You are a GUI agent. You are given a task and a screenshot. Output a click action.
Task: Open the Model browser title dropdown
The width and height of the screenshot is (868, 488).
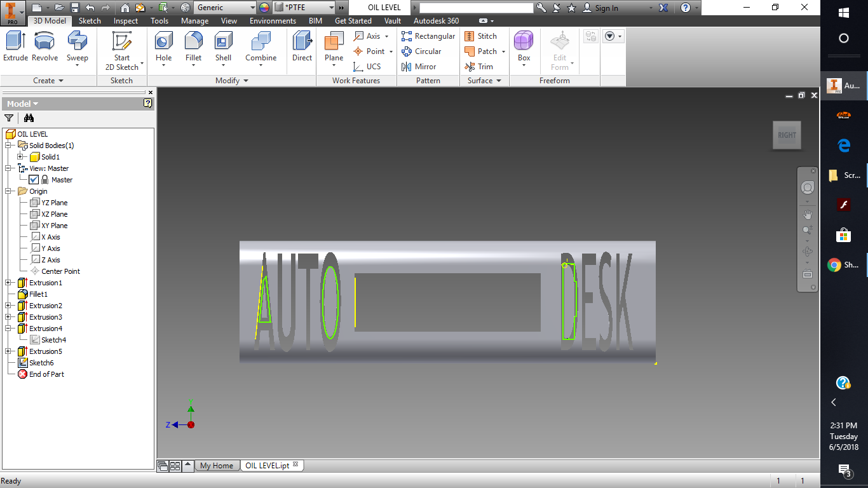[23, 104]
